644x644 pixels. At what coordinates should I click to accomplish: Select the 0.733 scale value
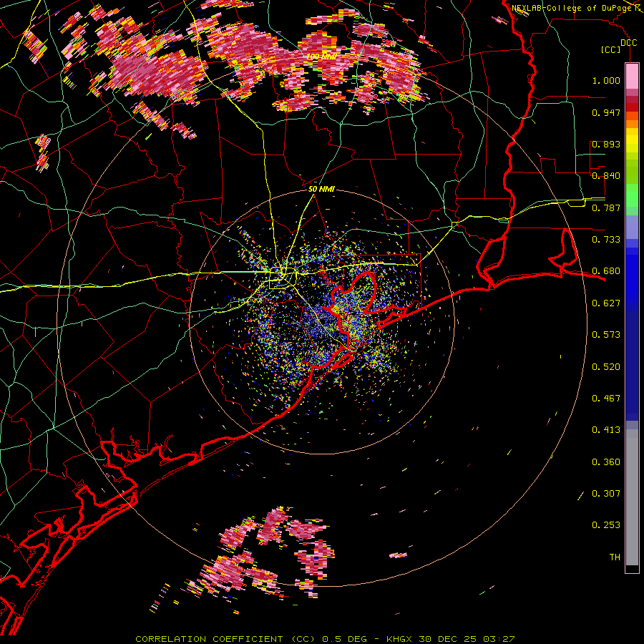coord(606,240)
